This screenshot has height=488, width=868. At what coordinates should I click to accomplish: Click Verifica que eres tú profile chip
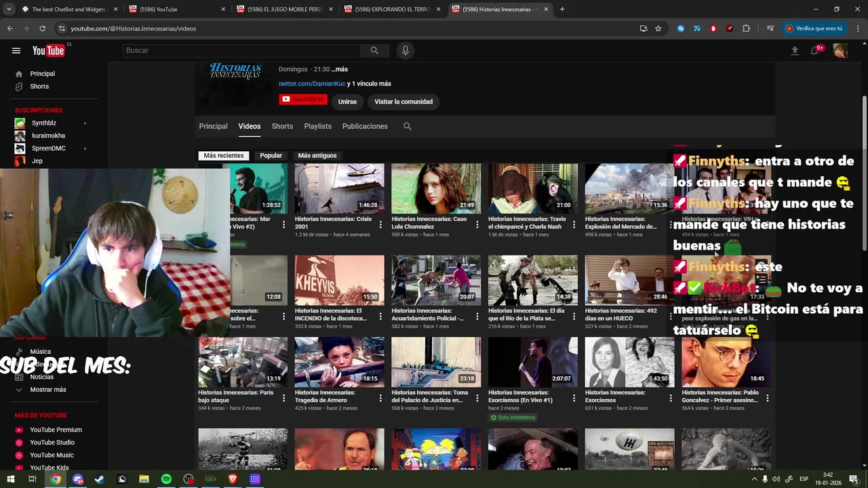814,28
